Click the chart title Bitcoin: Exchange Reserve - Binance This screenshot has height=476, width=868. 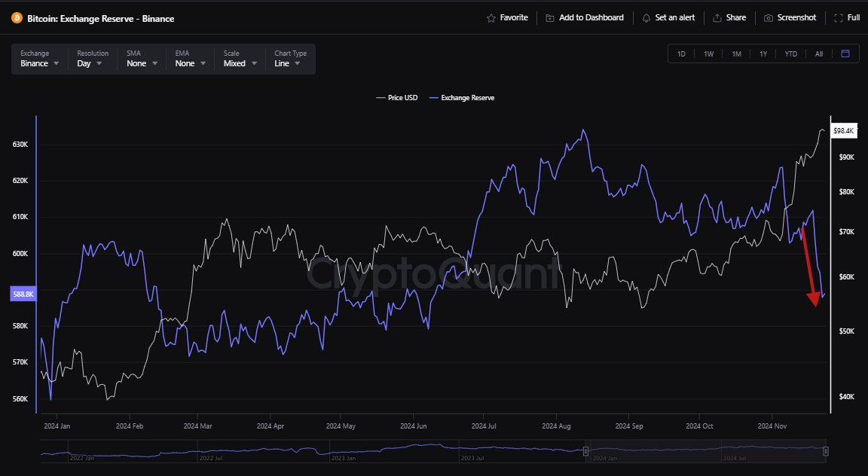click(x=101, y=19)
